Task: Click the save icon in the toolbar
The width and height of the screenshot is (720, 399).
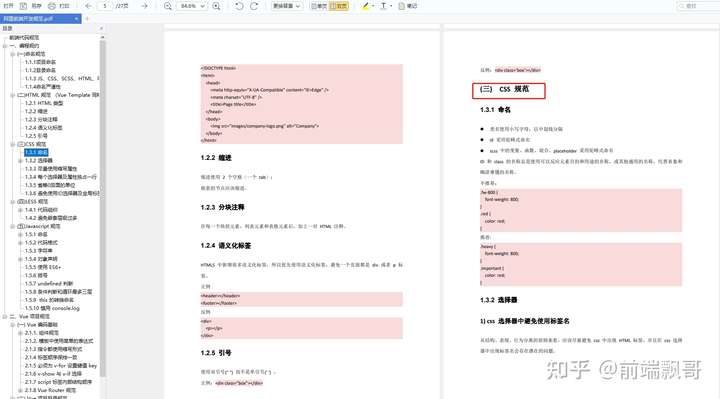Action: (23, 6)
